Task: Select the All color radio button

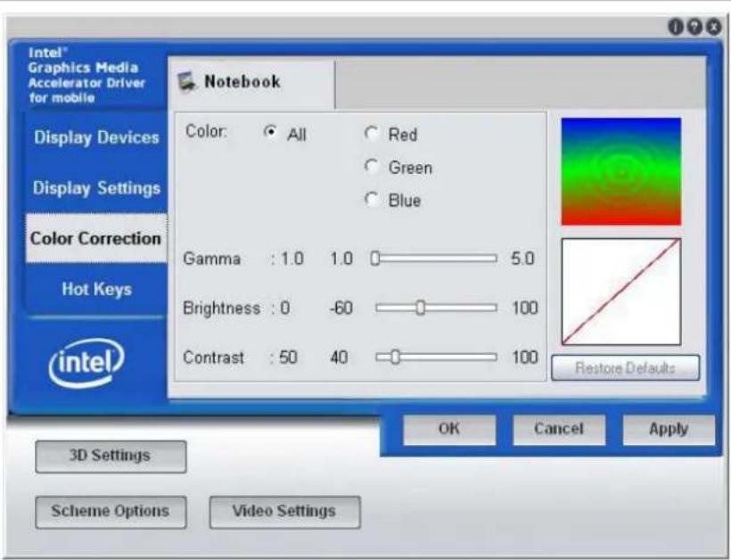Action: (270, 132)
